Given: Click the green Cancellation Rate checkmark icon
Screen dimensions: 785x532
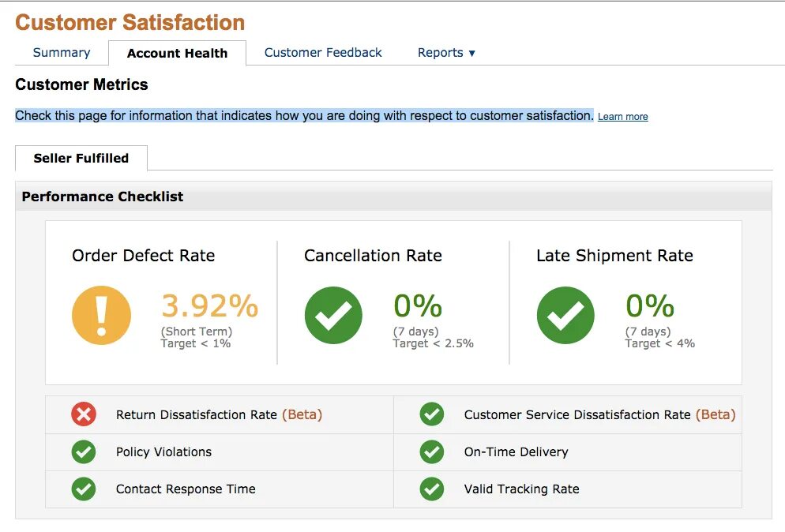Looking at the screenshot, I should (x=333, y=316).
